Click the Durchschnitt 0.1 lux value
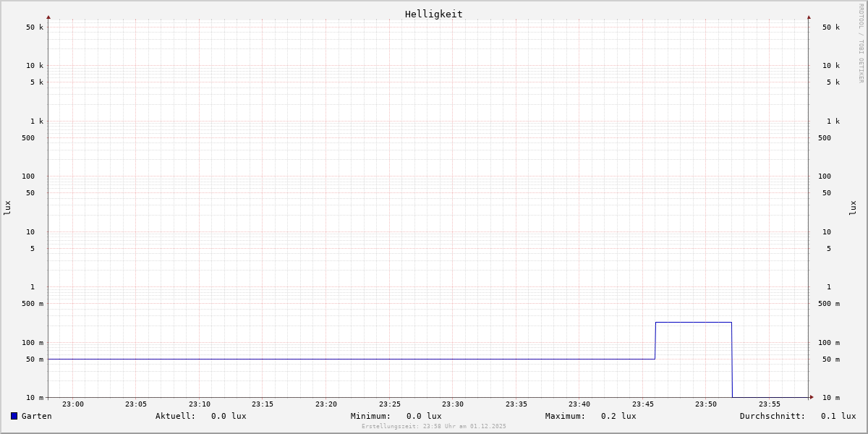The image size is (868, 434). point(838,416)
